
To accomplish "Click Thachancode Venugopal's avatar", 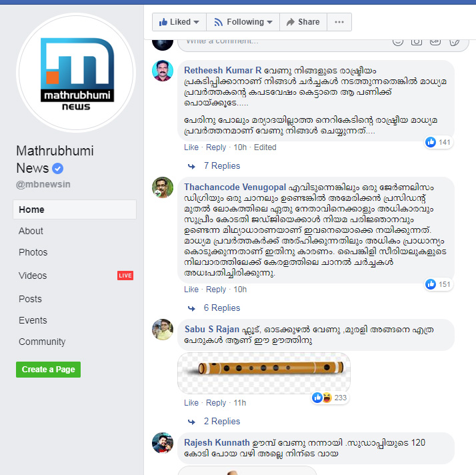I will [163, 187].
